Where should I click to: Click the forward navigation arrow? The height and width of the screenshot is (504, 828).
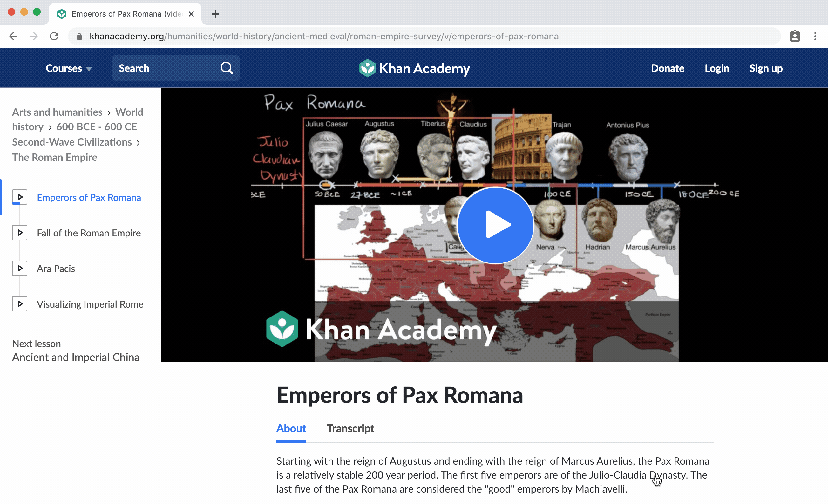click(x=32, y=37)
